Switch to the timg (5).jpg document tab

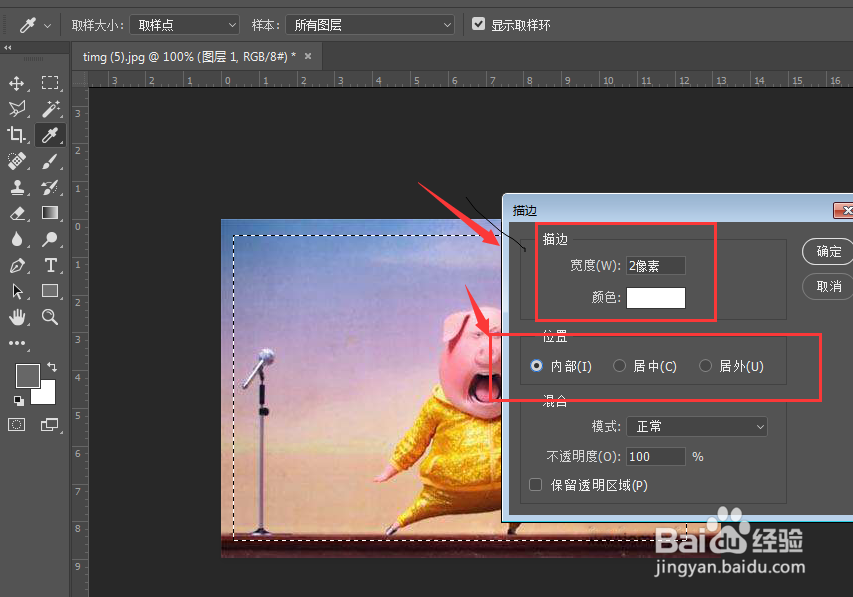click(189, 57)
